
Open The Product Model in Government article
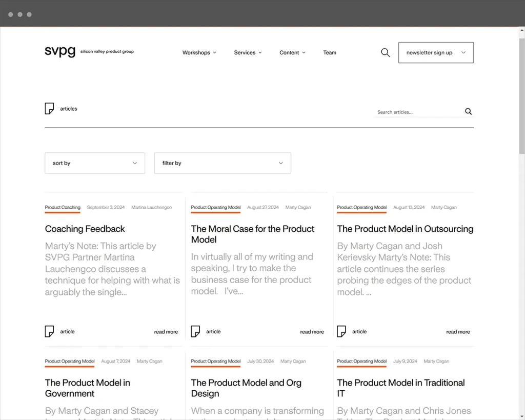tap(88, 388)
